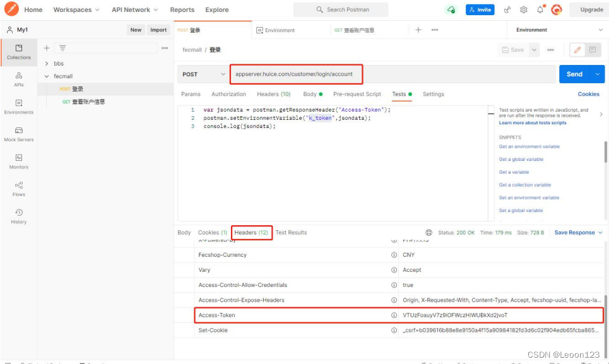Open the Flows sidebar panel

click(x=19, y=189)
